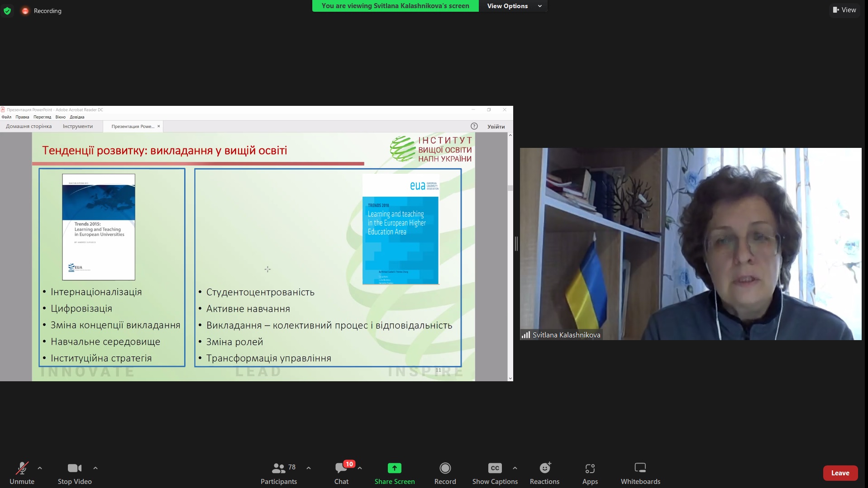Click the green encryption shield icon
The height and width of the screenshot is (488, 868).
pos(7,11)
